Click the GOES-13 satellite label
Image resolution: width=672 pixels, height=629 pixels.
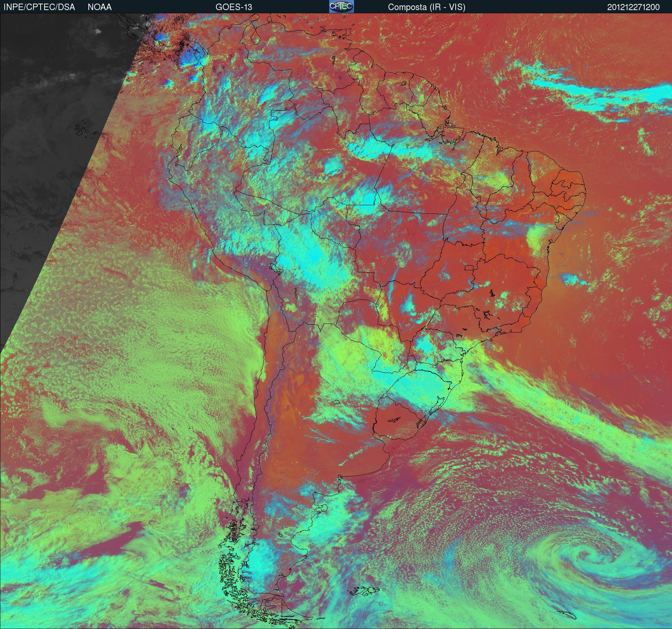click(x=234, y=7)
